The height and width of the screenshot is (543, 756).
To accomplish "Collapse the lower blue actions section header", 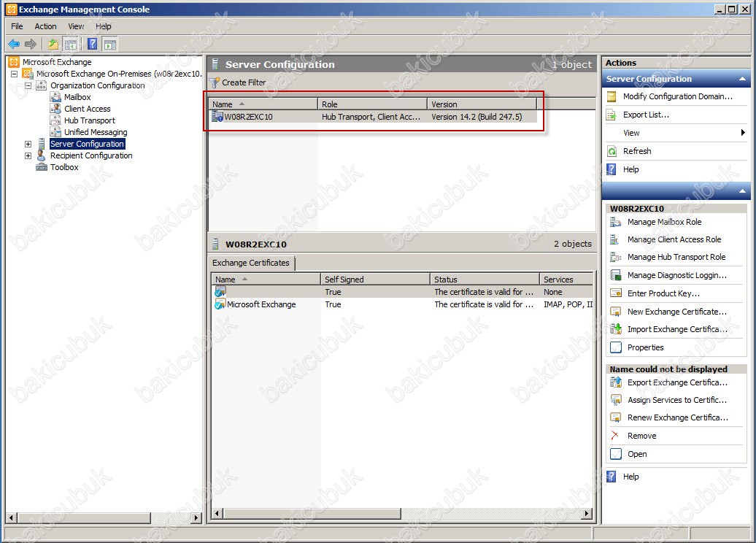I will (x=742, y=191).
